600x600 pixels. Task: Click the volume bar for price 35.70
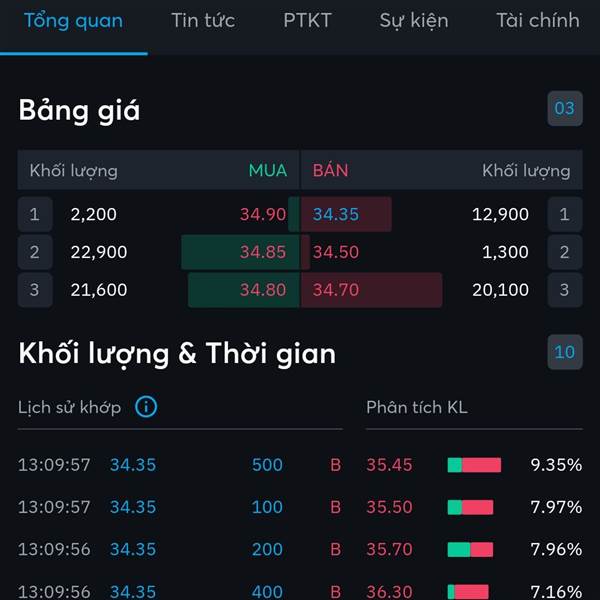pos(470,549)
